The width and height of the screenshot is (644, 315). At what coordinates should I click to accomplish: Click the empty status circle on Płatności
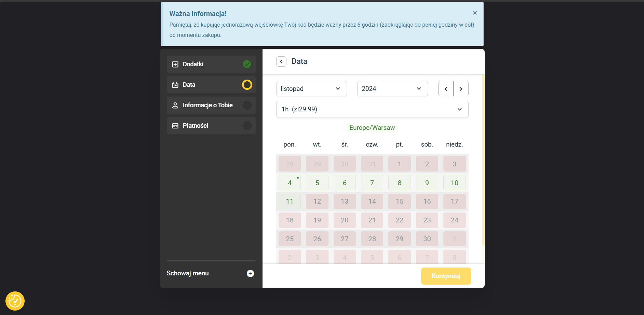pyautogui.click(x=247, y=126)
